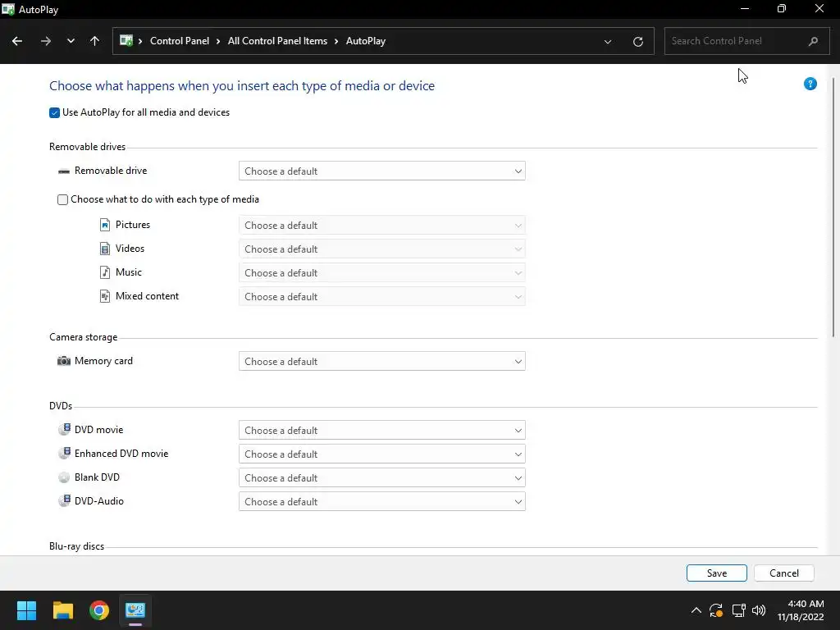Open the DVD movie default dropdown

[x=381, y=431]
